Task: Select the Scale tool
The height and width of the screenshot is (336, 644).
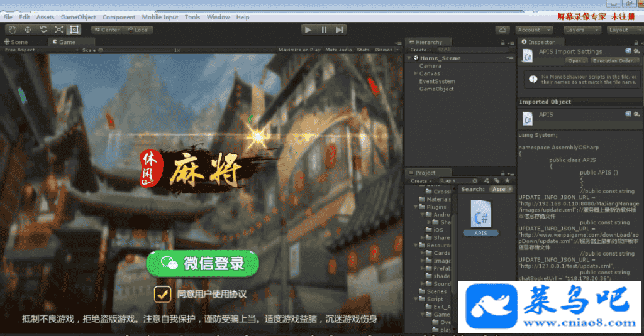Action: pos(58,30)
